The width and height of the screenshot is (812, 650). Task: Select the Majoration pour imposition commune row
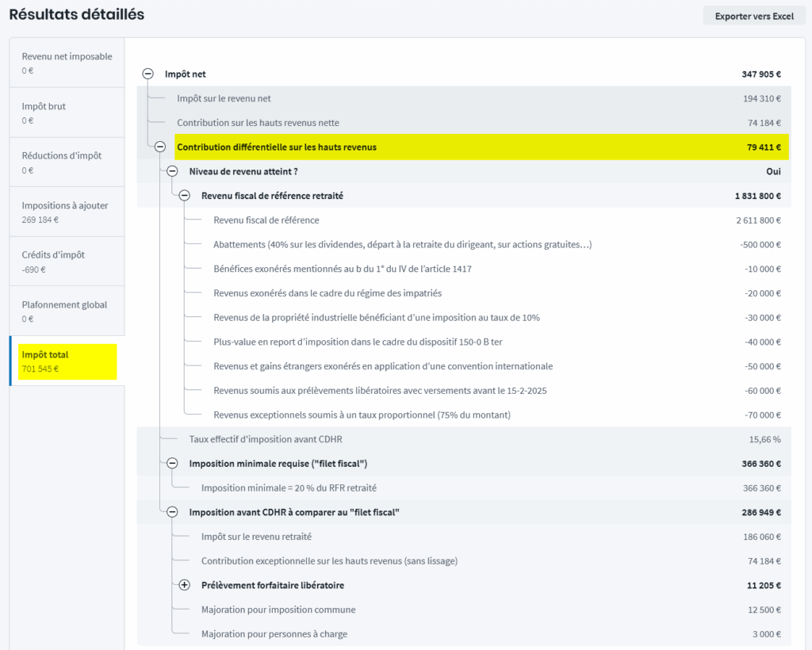point(278,610)
